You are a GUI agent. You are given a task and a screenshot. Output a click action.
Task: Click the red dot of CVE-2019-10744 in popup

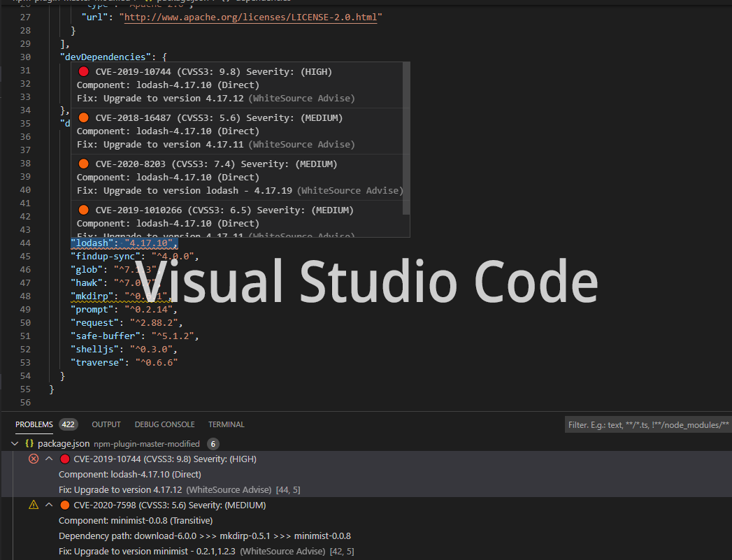(84, 71)
